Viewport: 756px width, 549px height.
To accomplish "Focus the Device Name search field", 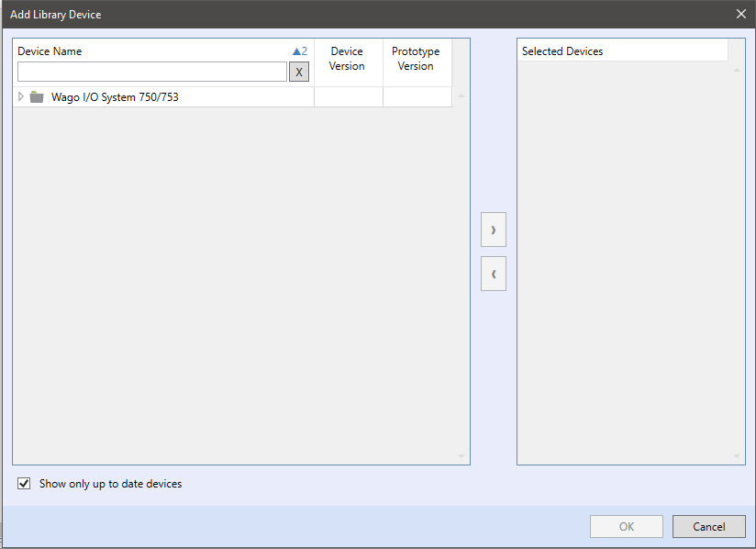I will (151, 72).
